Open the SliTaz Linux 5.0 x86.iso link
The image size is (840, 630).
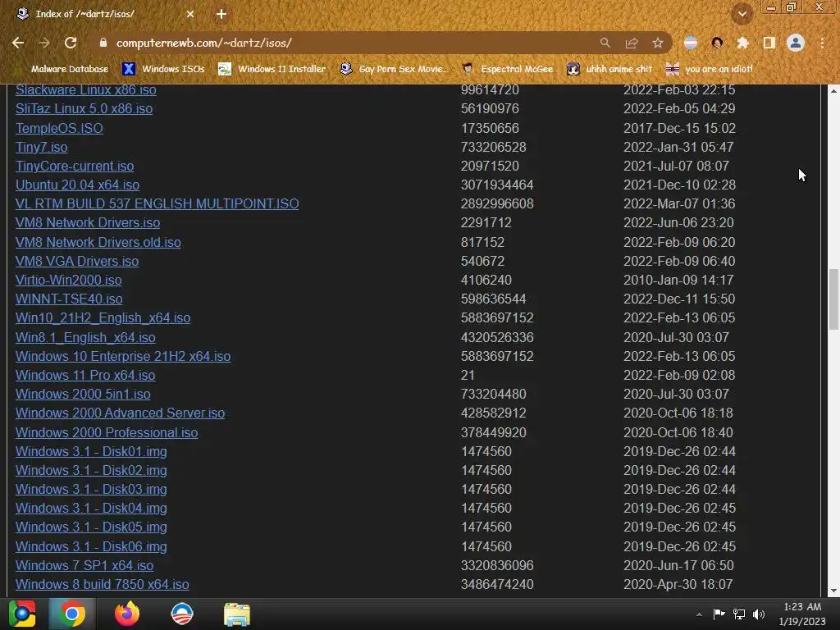84,109
